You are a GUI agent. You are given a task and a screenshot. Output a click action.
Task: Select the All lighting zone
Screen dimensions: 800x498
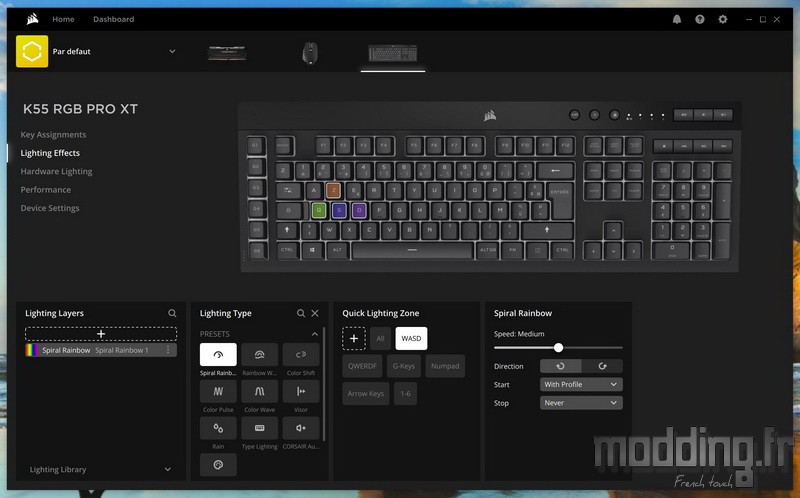pyautogui.click(x=380, y=338)
